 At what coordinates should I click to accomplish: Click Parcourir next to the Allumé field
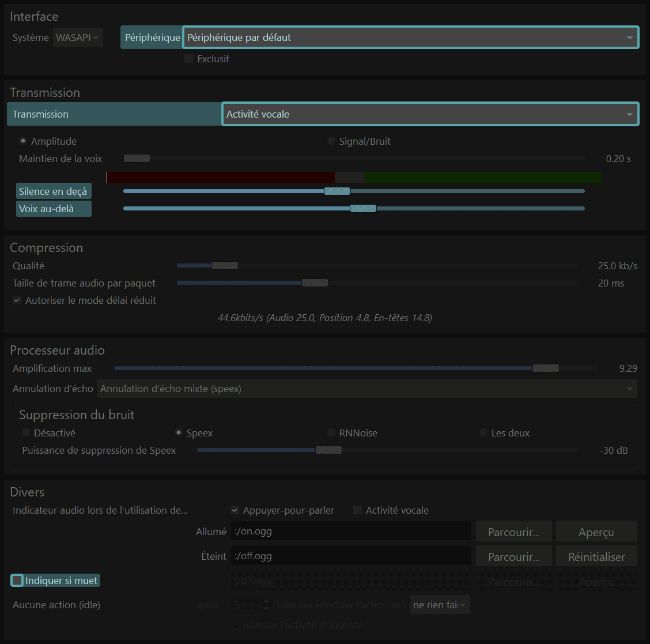click(513, 532)
